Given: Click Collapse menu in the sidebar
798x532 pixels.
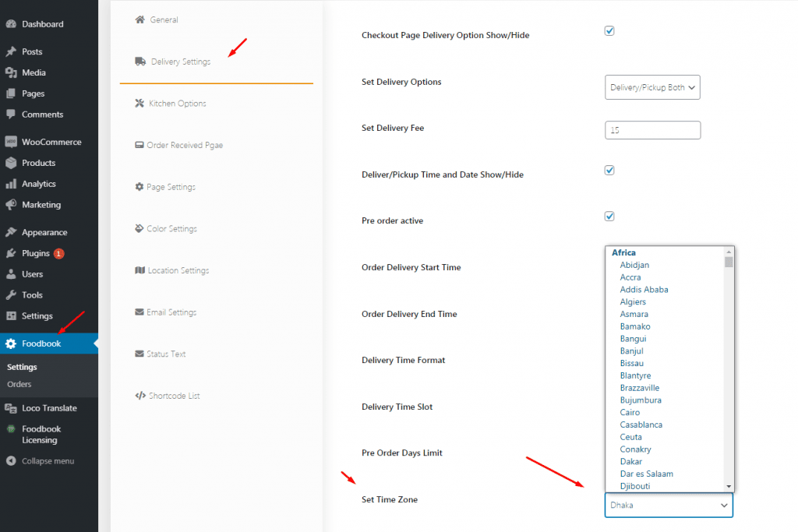Looking at the screenshot, I should coord(47,461).
